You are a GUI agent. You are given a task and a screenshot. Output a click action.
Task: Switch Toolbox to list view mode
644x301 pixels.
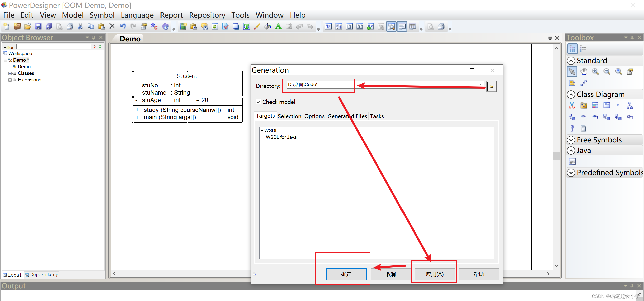[583, 49]
